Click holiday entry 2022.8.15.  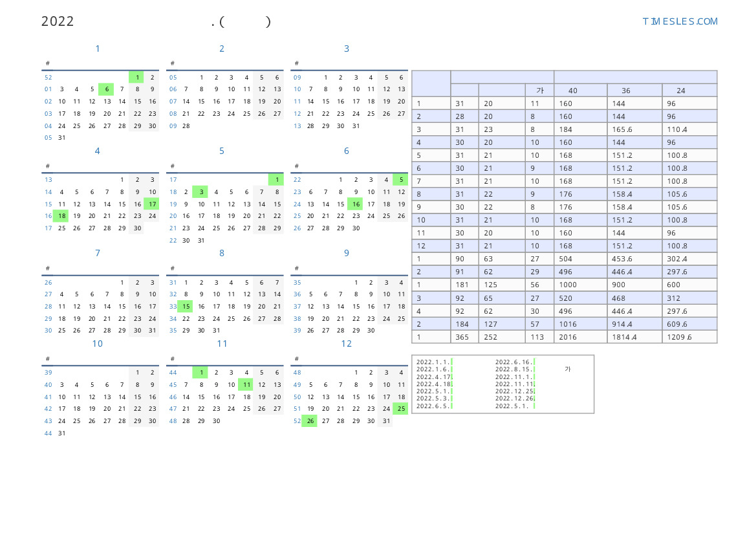[x=515, y=369]
